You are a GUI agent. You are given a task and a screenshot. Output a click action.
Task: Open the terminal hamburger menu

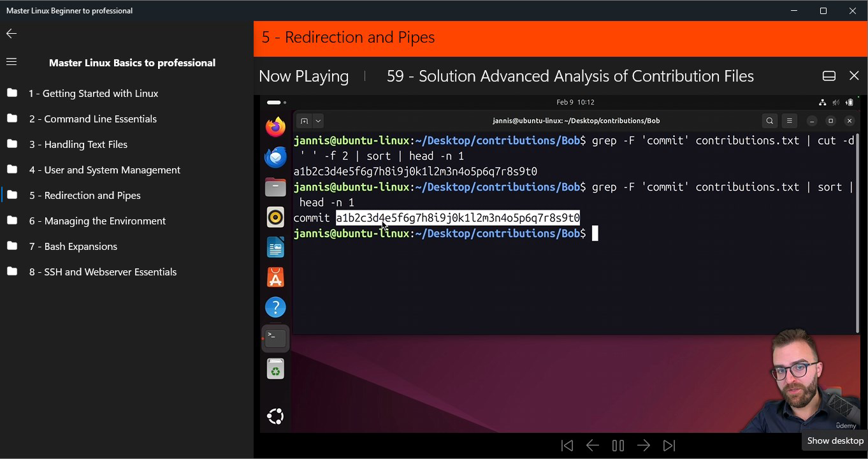(x=789, y=120)
